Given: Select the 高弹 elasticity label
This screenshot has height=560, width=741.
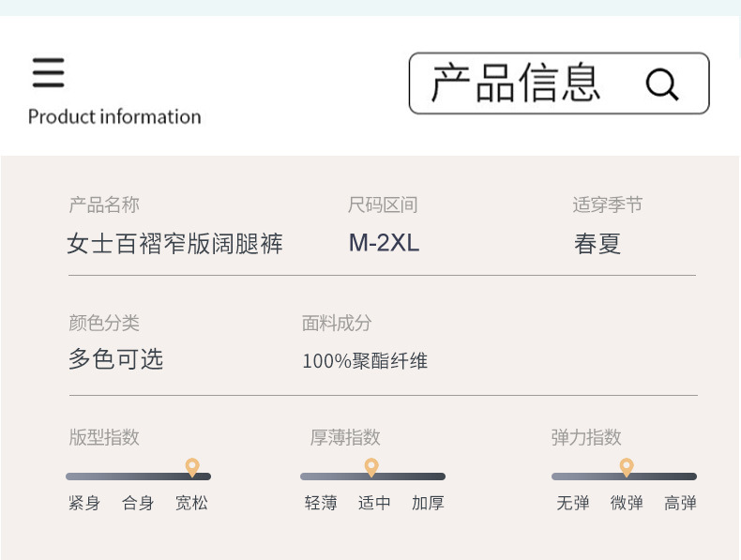Looking at the screenshot, I should [x=680, y=503].
